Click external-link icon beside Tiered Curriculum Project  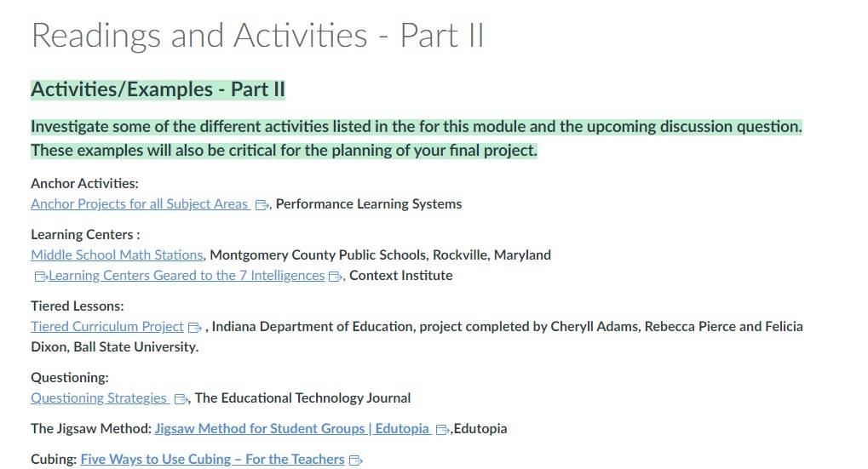(x=194, y=328)
